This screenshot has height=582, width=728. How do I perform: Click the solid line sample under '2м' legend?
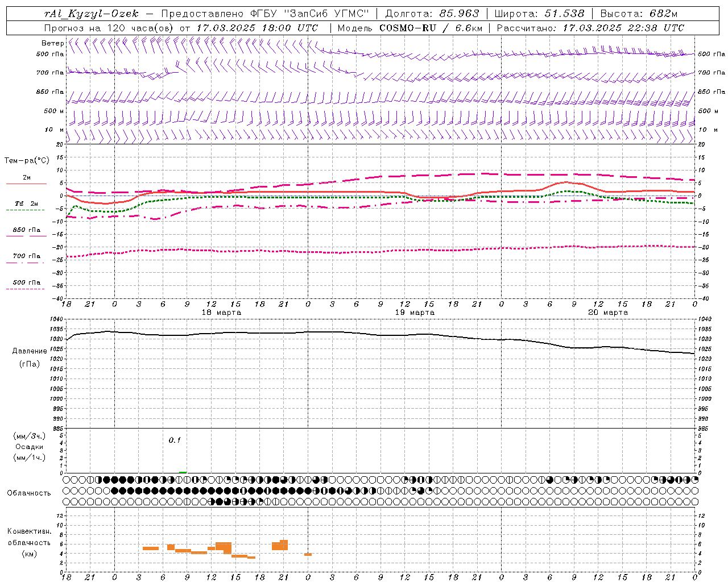pyautogui.click(x=26, y=184)
